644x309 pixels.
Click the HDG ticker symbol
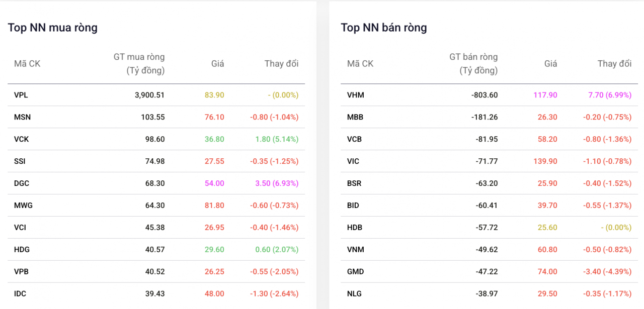pos(21,249)
